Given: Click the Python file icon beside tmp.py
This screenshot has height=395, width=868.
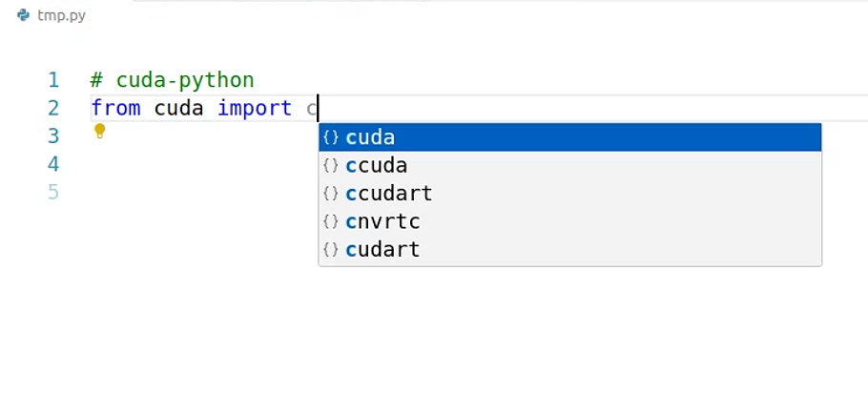Looking at the screenshot, I should point(23,15).
